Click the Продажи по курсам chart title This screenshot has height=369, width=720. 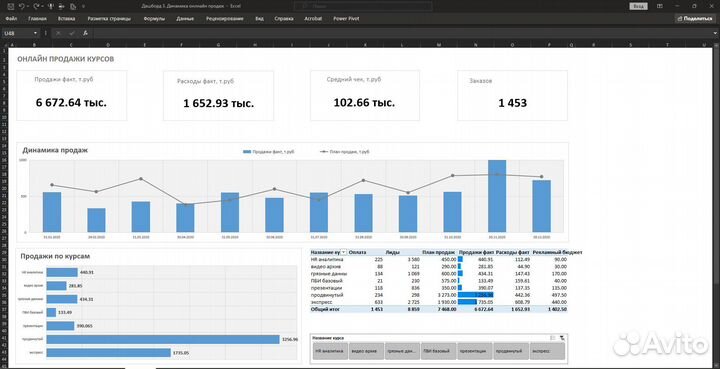[55, 256]
